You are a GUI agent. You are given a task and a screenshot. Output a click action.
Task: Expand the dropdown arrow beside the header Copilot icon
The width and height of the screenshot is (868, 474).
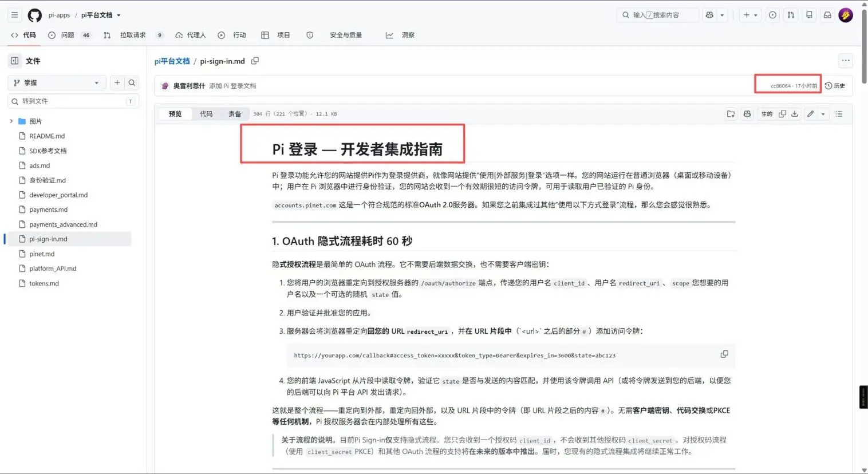tap(722, 15)
